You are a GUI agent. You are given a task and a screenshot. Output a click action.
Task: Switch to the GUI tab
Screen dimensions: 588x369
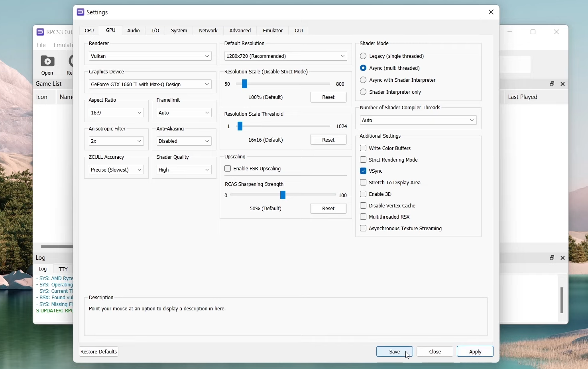click(x=299, y=31)
